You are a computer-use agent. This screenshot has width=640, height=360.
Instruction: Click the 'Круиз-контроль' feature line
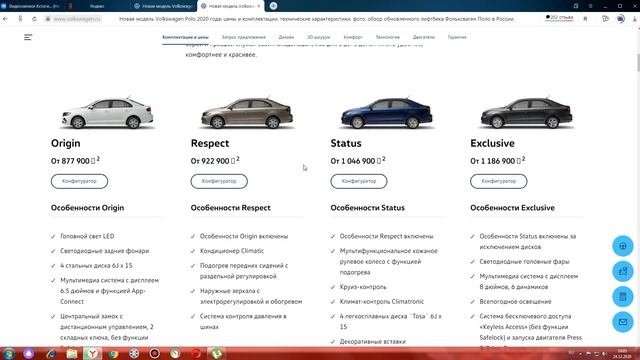[363, 287]
